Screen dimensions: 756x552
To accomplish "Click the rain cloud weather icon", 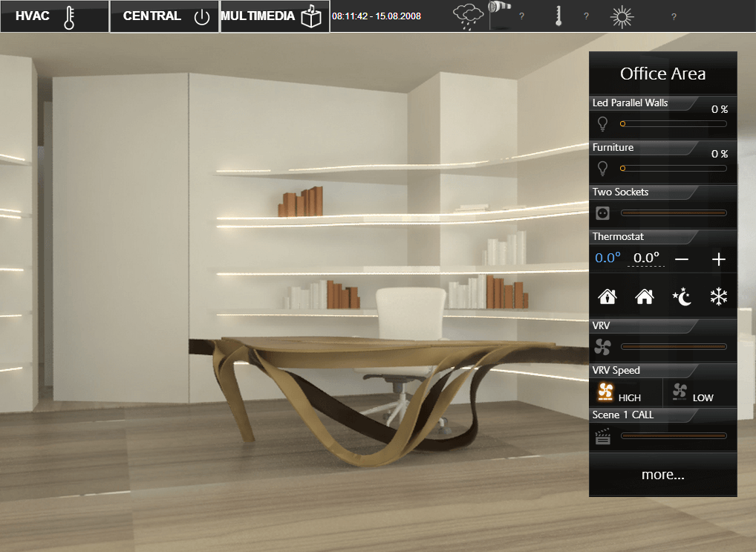I will [469, 16].
